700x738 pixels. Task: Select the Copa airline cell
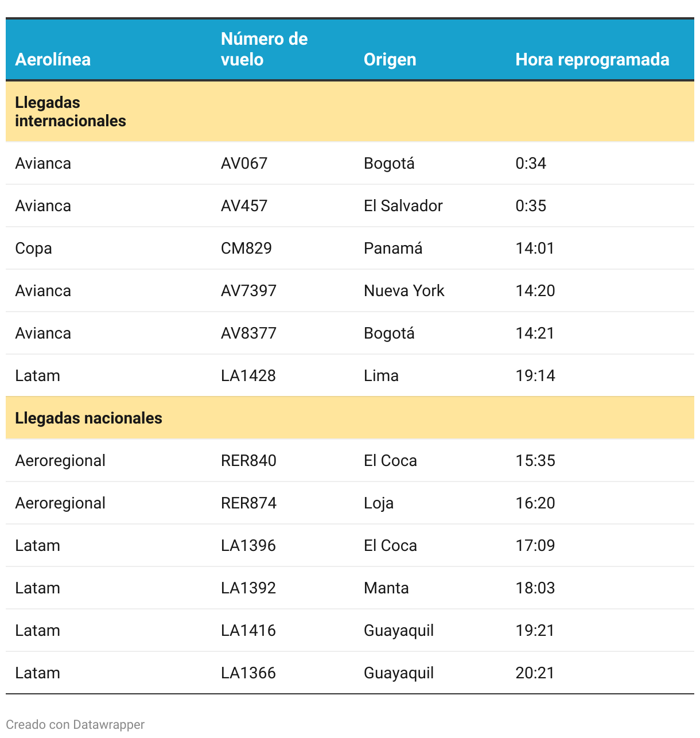tap(33, 248)
